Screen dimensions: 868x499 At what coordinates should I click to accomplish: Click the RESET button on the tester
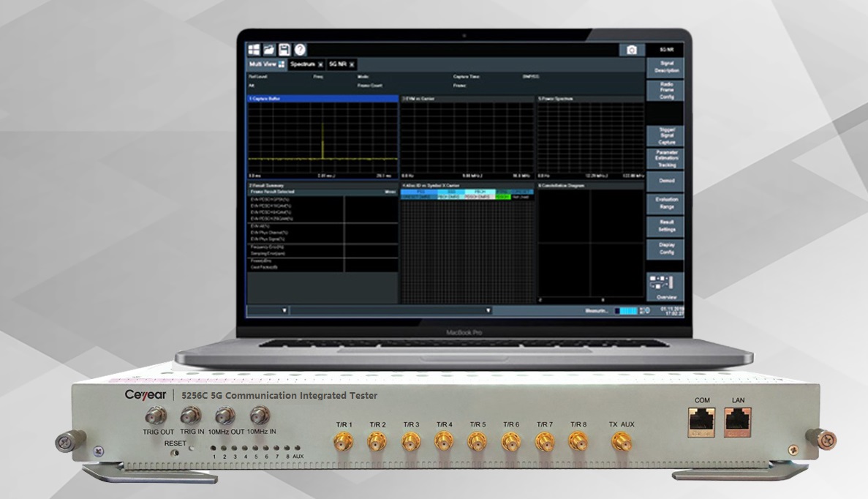coord(175,453)
